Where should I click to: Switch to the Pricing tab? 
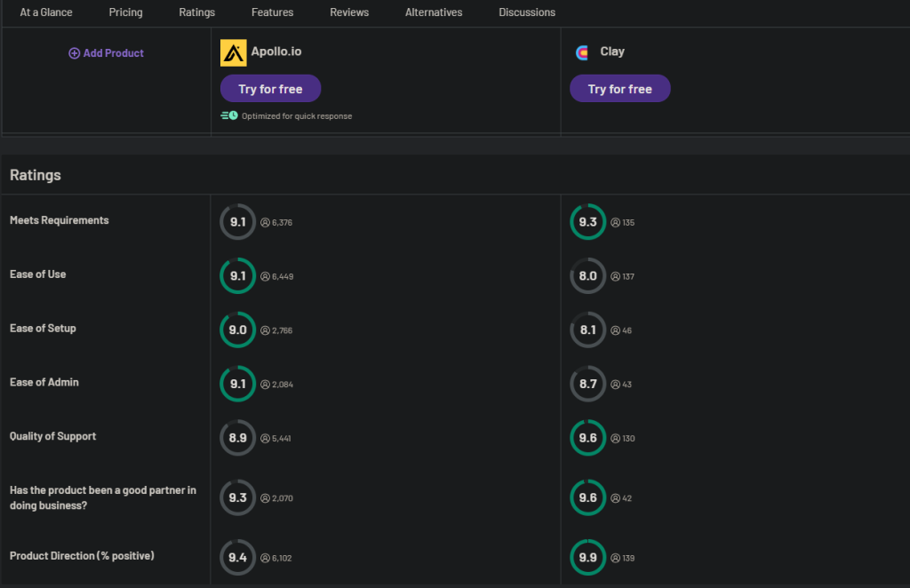[x=125, y=12]
